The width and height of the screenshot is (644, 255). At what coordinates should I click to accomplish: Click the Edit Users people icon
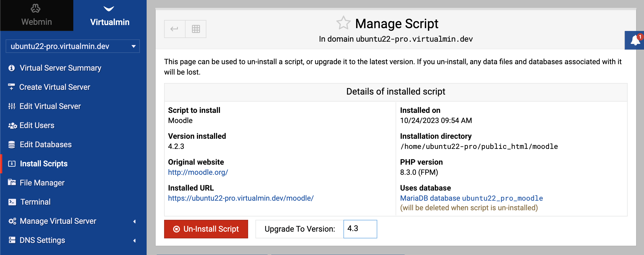12,126
